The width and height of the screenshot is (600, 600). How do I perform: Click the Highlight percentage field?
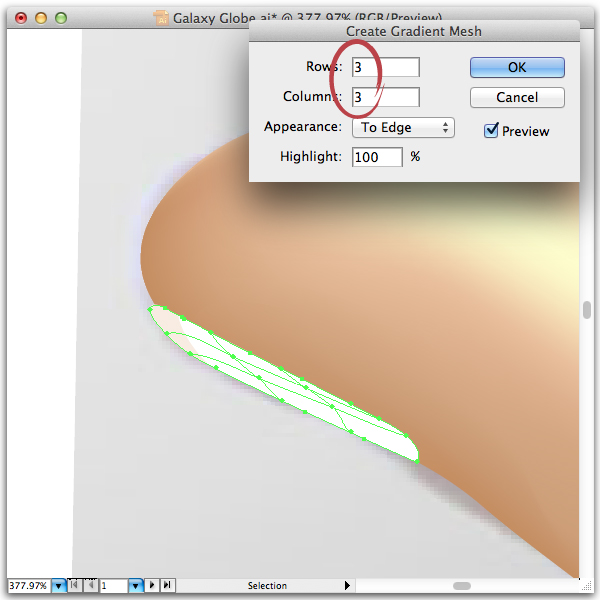(377, 157)
